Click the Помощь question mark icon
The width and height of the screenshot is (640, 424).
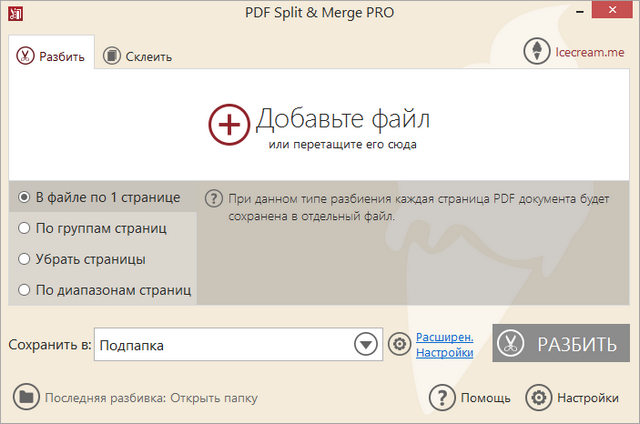[x=442, y=397]
